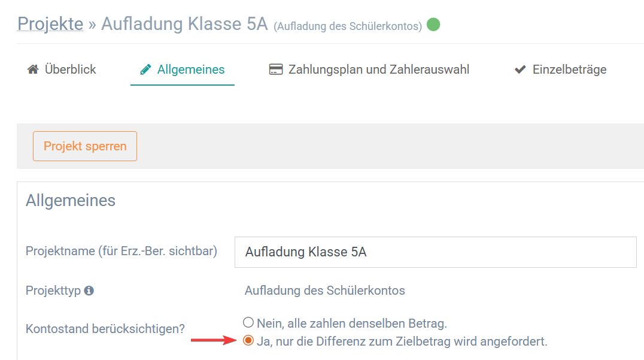Select the radio button for Ja, nur die Differenz
This screenshot has width=644, height=360.
pyautogui.click(x=248, y=340)
